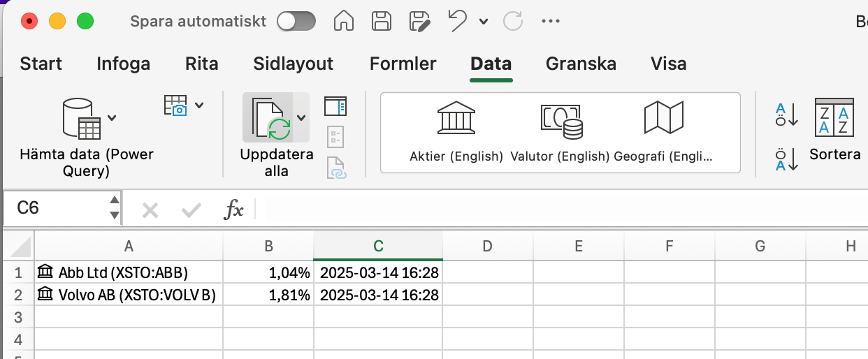Click the Volvo AB (XSTO:VOLV B) cell
Screen dimensions: 868x359
129,295
